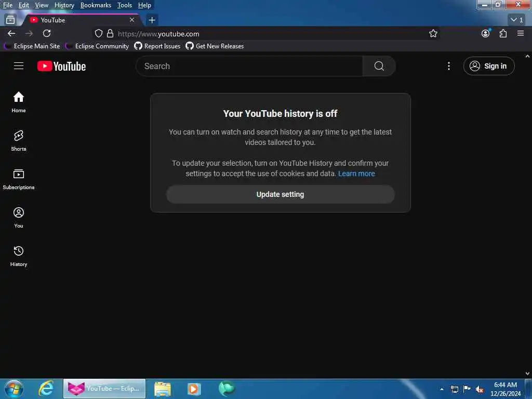This screenshot has width=532, height=399.
Task: Open a new tab with plus button
Action: coord(152,20)
